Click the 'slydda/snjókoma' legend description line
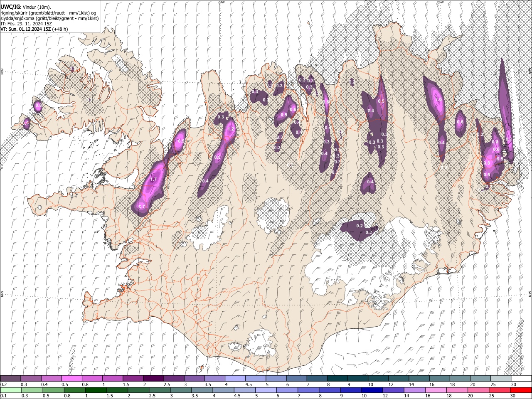532x399 pixels. pos(49,18)
